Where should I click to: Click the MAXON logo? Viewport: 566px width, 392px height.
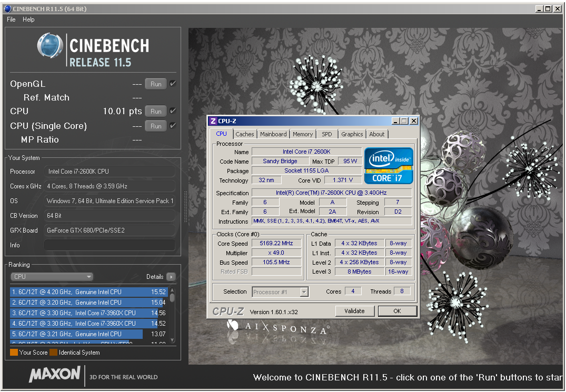pyautogui.click(x=55, y=374)
